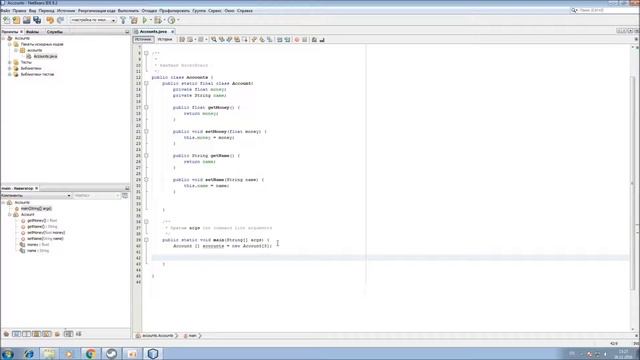The height and width of the screenshot is (360, 640).
Task: Expand the Тесты folder node
Action: (x=10, y=62)
